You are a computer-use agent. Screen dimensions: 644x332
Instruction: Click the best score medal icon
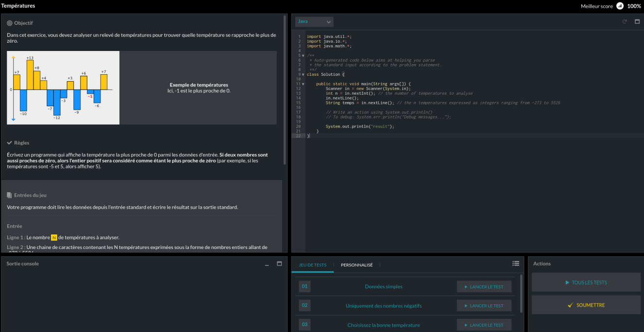(x=619, y=6)
